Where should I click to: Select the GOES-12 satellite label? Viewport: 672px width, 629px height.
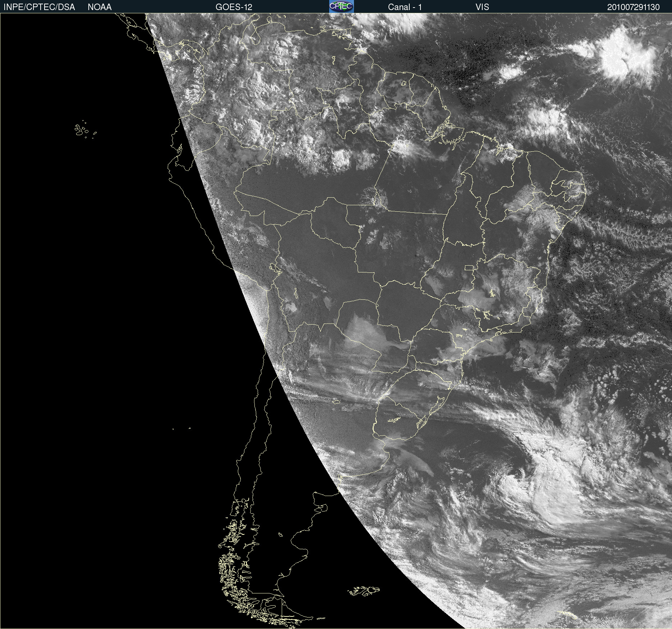tap(234, 7)
